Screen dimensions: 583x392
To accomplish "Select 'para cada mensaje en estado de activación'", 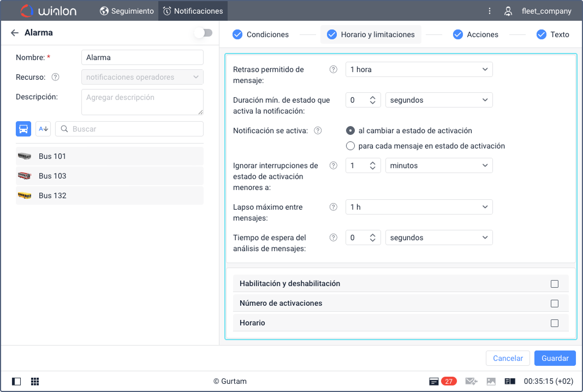I will [x=351, y=146].
